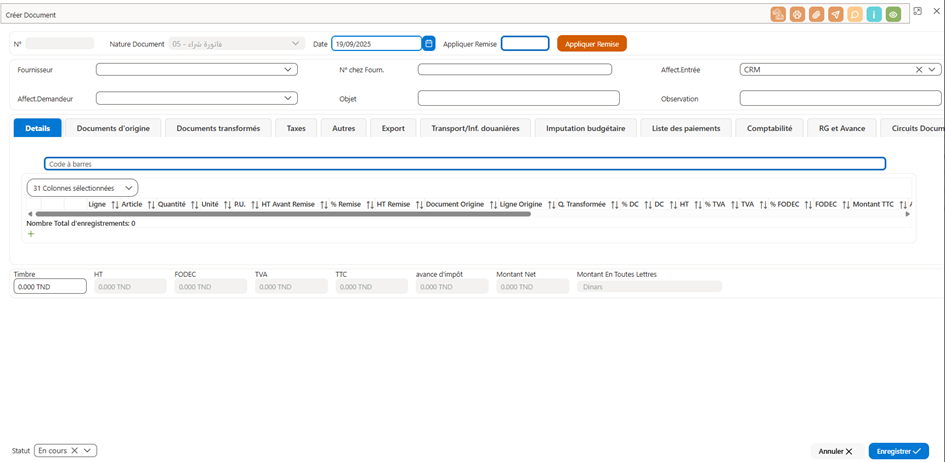Open the Liste des paiements tab
The height and width of the screenshot is (462, 945).
pyautogui.click(x=686, y=128)
